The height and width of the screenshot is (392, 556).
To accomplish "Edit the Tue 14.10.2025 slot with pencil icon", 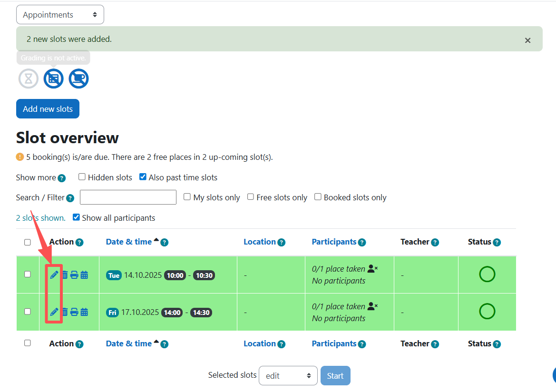I will tap(54, 274).
